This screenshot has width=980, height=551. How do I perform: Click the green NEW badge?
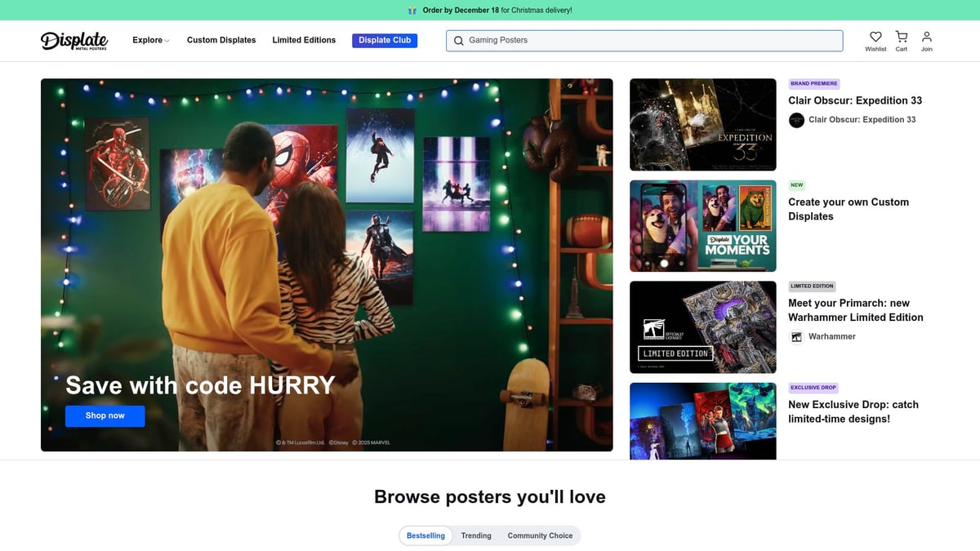[797, 185]
